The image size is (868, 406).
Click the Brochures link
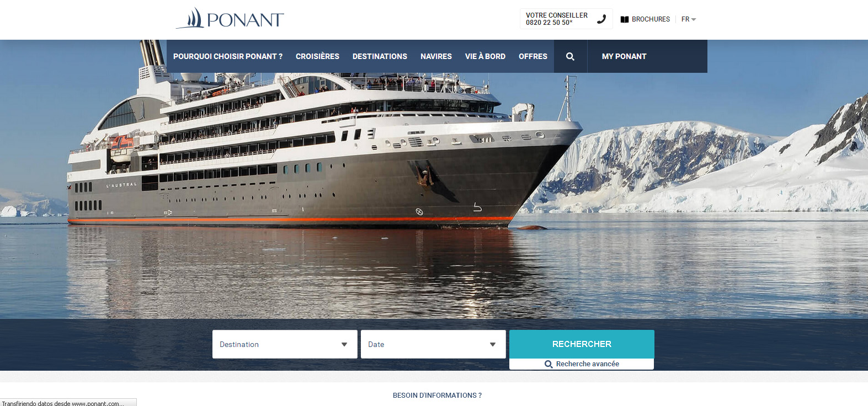pyautogui.click(x=651, y=19)
